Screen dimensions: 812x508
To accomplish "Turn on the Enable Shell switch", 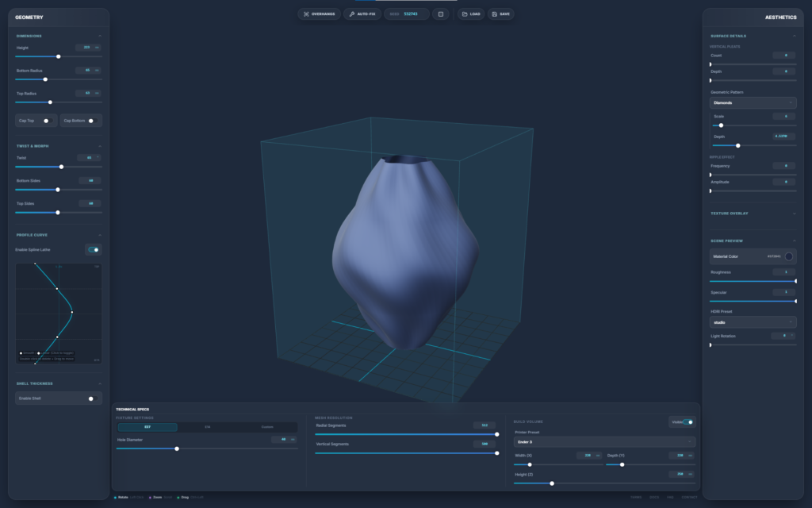I will [93, 398].
